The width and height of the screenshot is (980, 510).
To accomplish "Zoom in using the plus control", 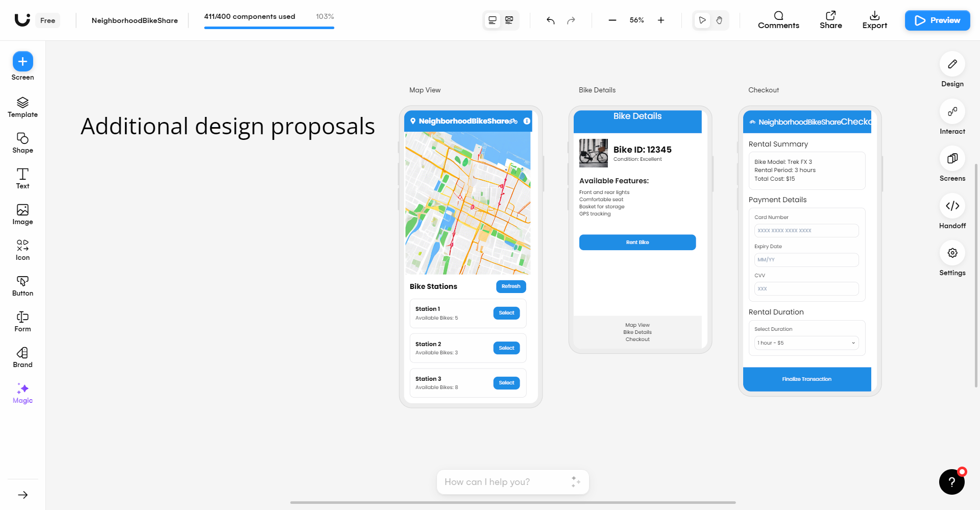I will click(660, 20).
